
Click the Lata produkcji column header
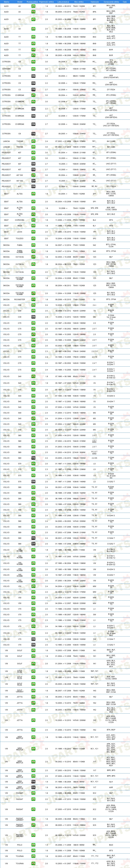63,2
